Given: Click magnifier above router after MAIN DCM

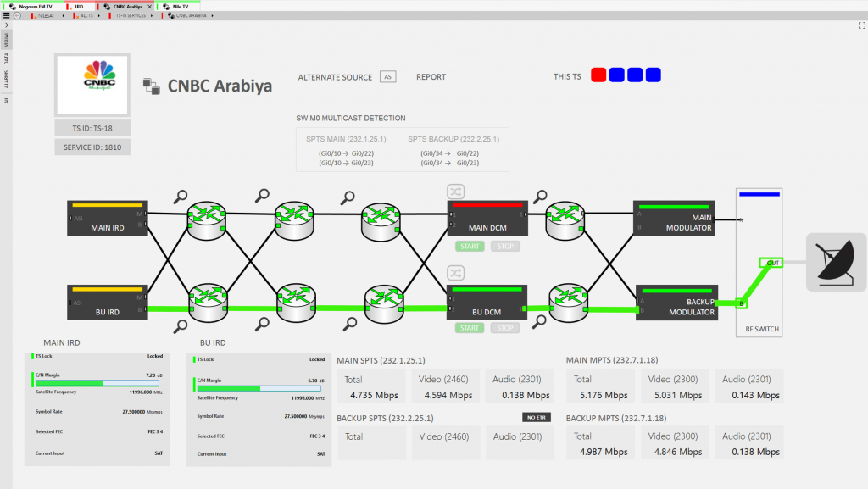Looking at the screenshot, I should point(540,197).
